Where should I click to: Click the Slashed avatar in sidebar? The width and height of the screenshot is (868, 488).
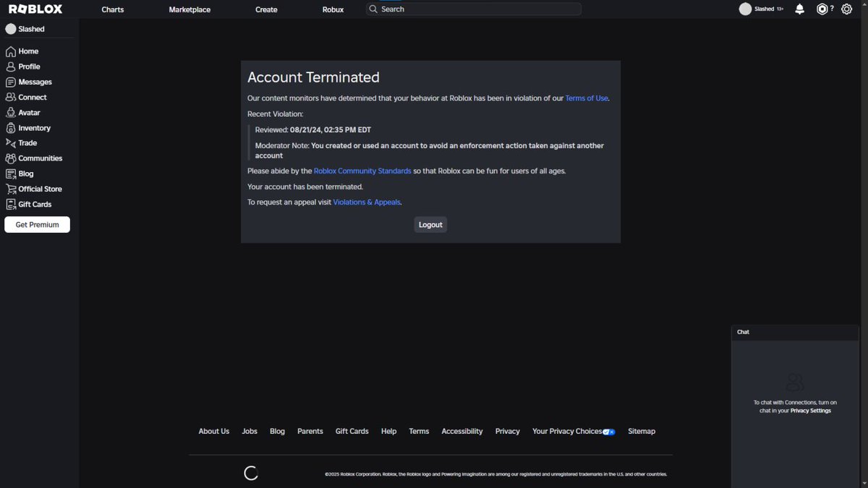10,29
